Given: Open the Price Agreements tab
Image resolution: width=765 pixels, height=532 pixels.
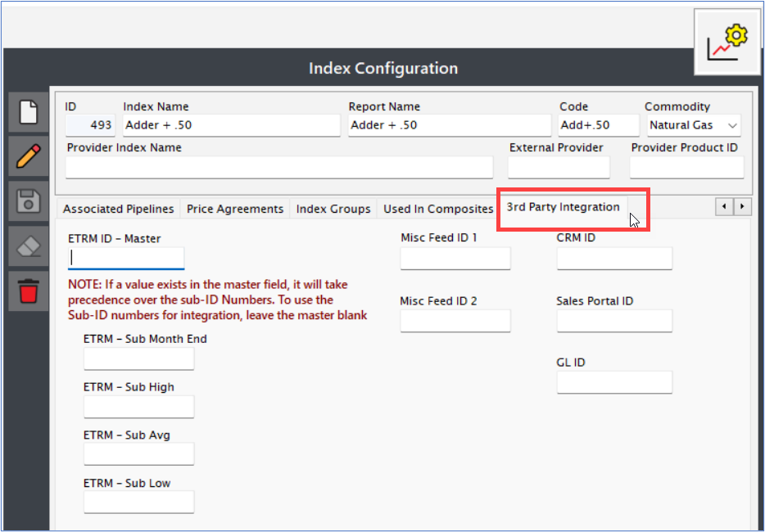Looking at the screenshot, I should 235,209.
